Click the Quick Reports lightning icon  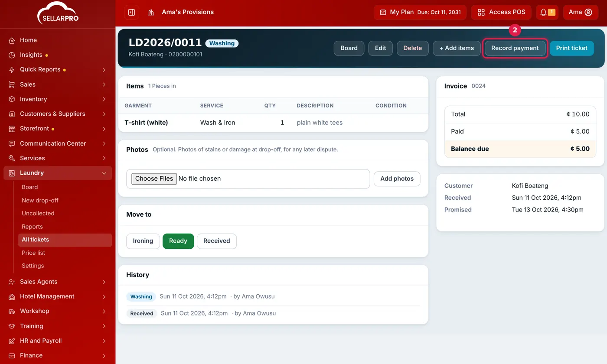pos(12,70)
